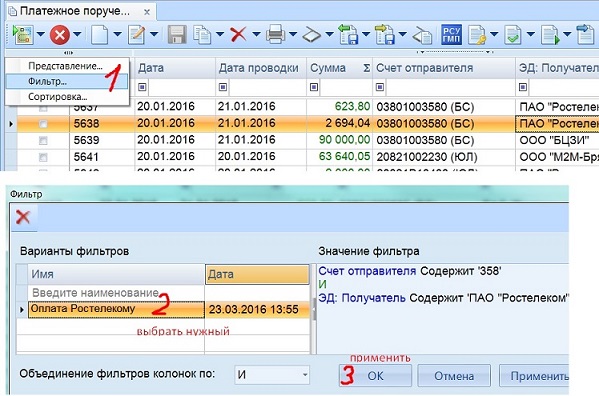Screen dimensions: 599x396
Task: Click OK in the Фильтр dialog
Action: pos(375,376)
